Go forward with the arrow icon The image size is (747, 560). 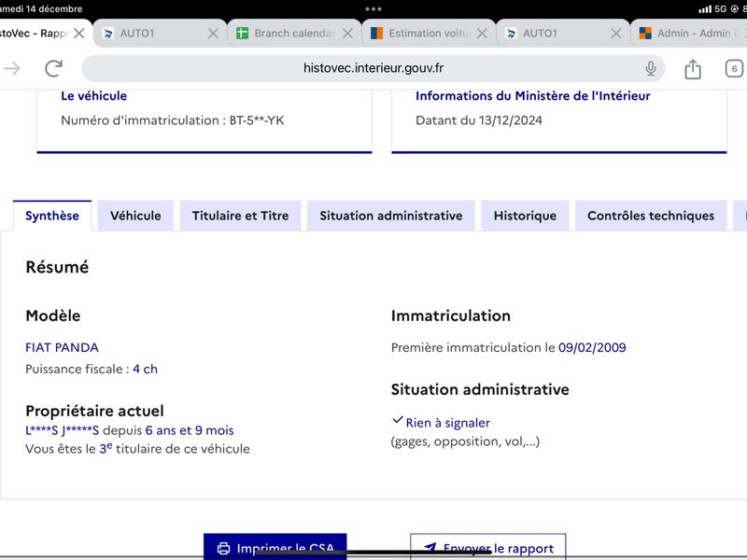[x=12, y=68]
